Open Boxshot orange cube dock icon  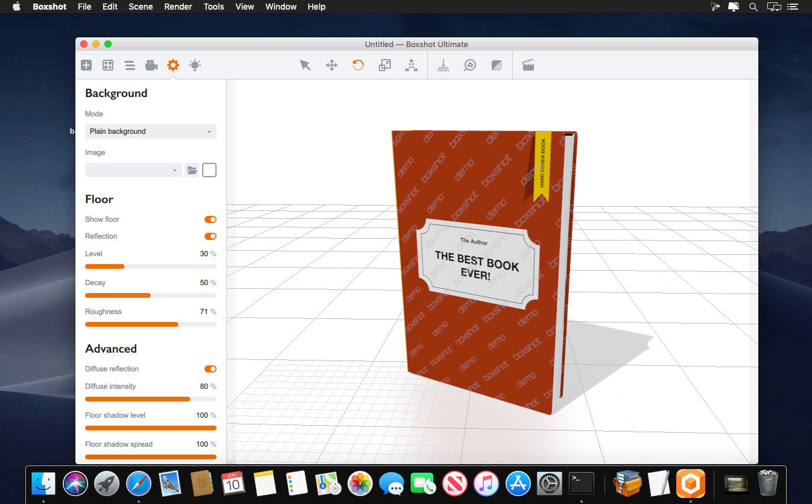tap(691, 484)
